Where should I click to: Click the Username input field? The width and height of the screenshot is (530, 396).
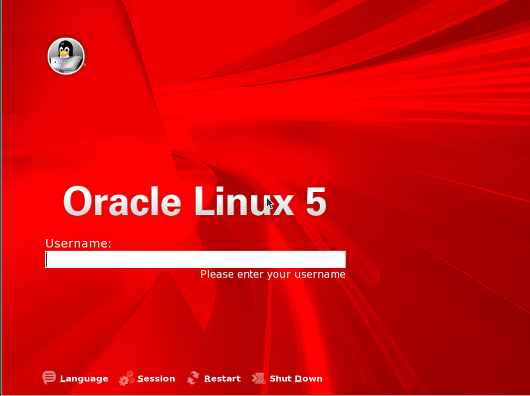195,259
